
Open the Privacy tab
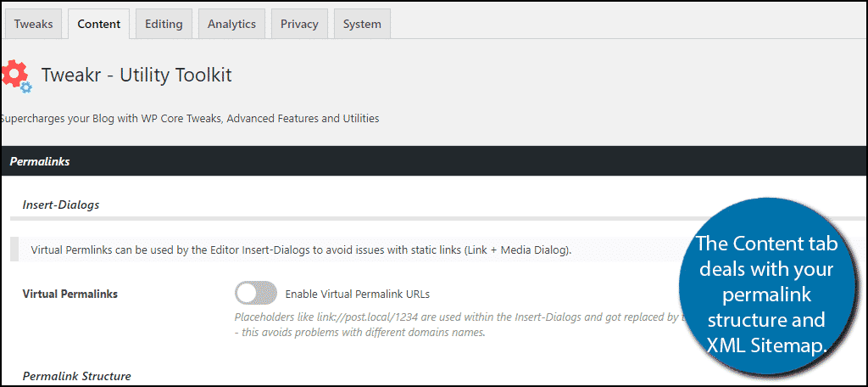tap(299, 24)
